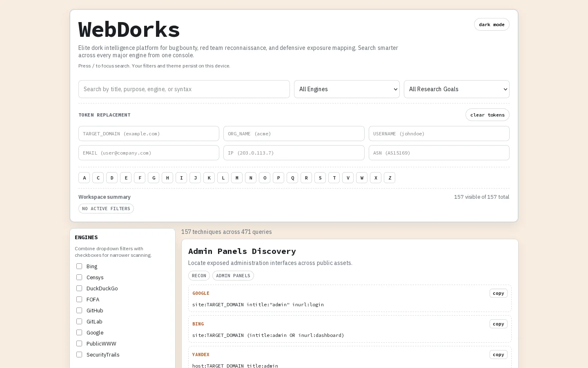Filter by letter K
This screenshot has width=588, height=368.
tap(209, 178)
